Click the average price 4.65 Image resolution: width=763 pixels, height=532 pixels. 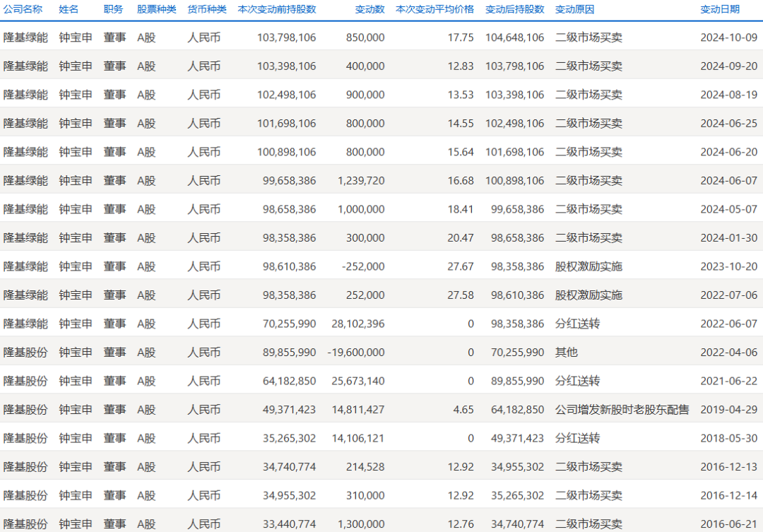click(463, 410)
